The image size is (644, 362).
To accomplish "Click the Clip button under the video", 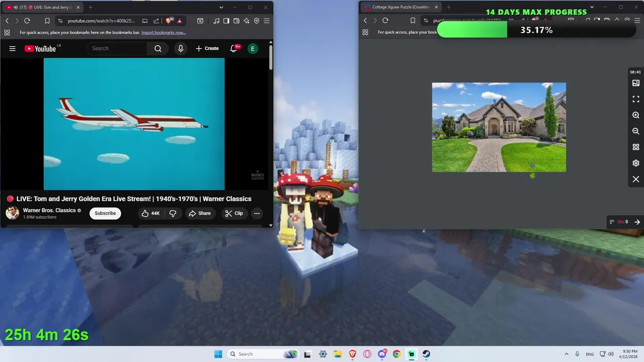I will (x=234, y=213).
